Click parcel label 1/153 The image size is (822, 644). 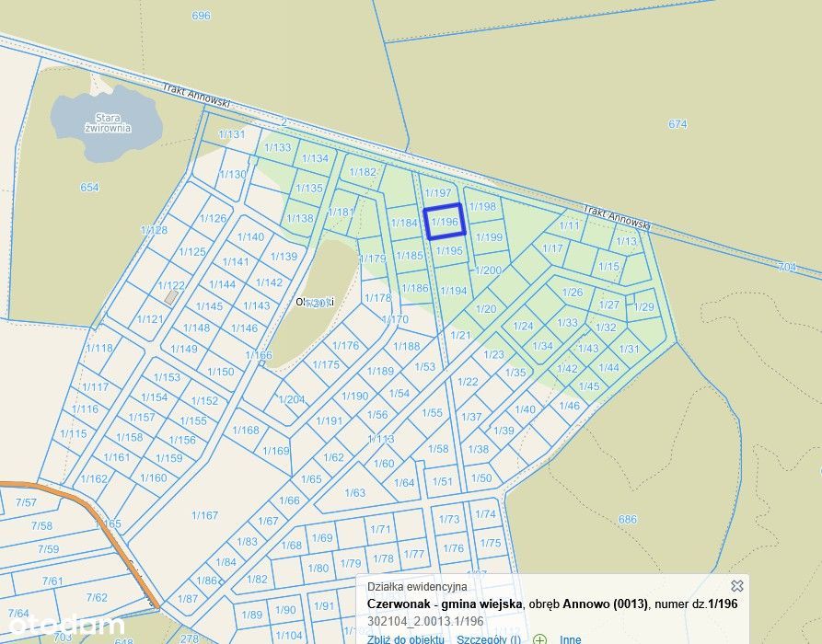pyautogui.click(x=167, y=377)
